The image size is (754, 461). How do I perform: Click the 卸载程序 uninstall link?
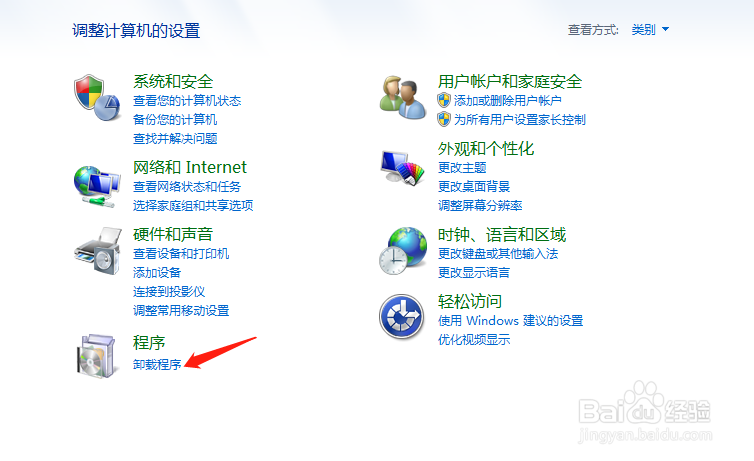click(157, 364)
